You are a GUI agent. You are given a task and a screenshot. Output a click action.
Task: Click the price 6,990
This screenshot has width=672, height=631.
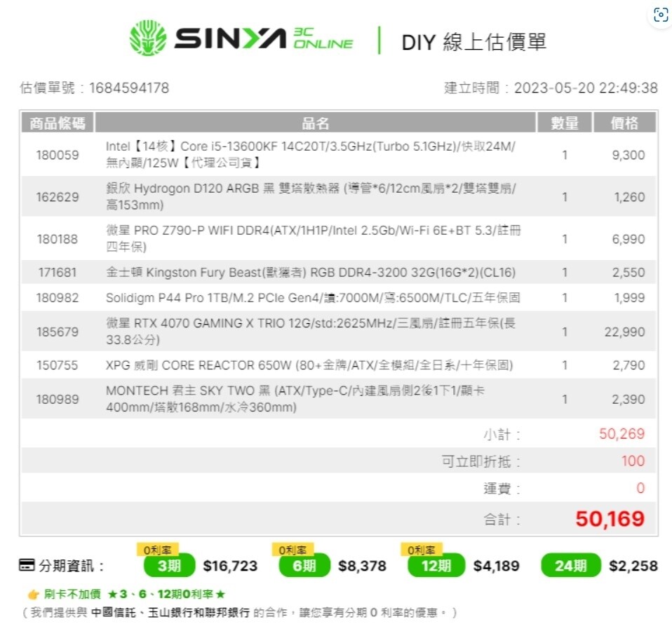click(629, 239)
